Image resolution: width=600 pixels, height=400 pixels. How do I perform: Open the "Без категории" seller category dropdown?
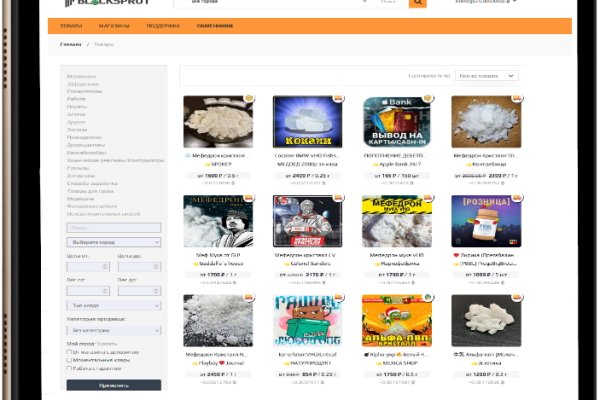(113, 330)
